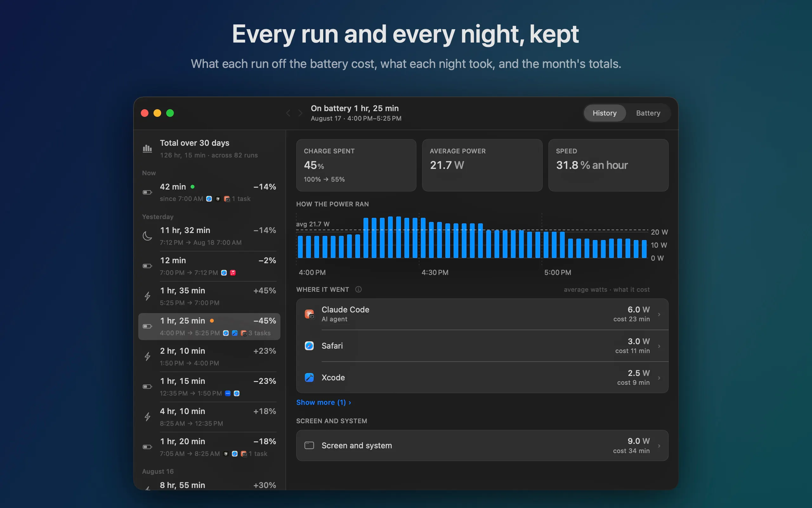Click the '-18%' value on 1 hr, 20 min row

265,441
